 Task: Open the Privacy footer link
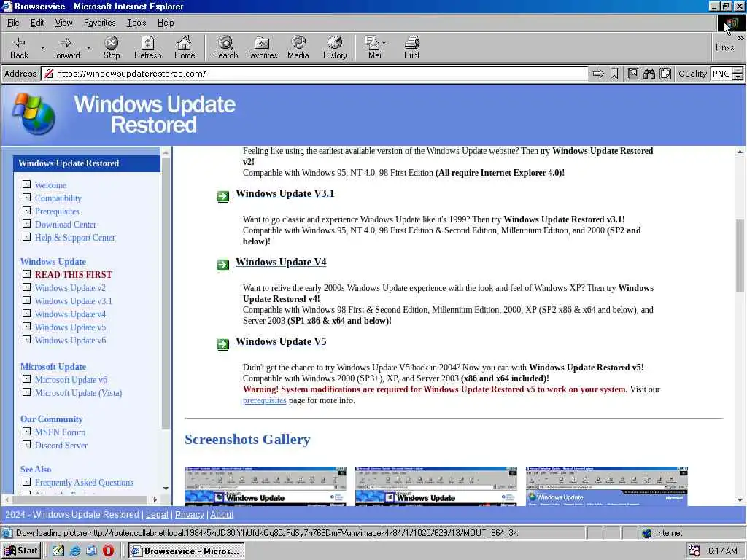[x=190, y=515]
